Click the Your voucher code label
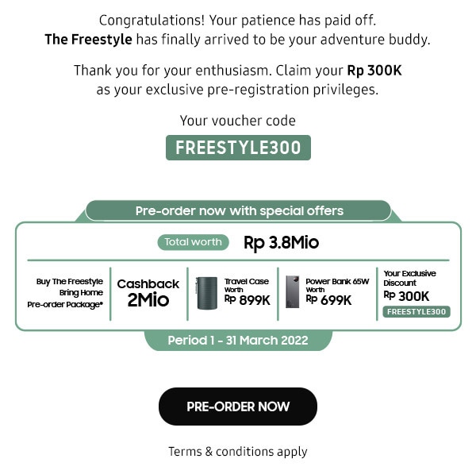The width and height of the screenshot is (476, 474). [x=238, y=121]
